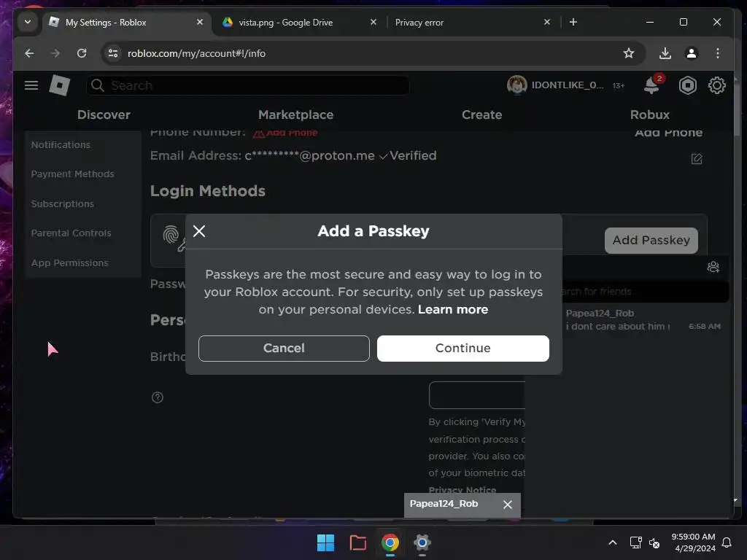Viewport: 747px width, 560px height.
Task: Go to the Marketplace tab
Action: click(296, 114)
